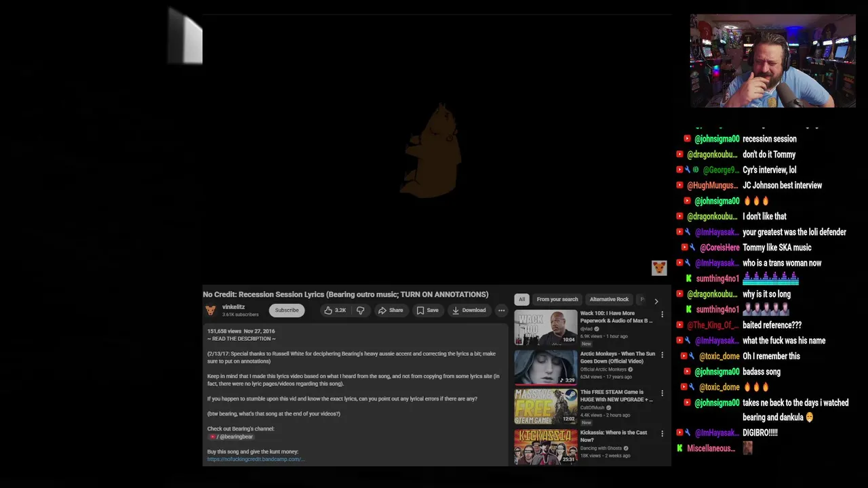Screen dimensions: 868x488
Task: Open the Wack 100 video title
Action: 616,317
